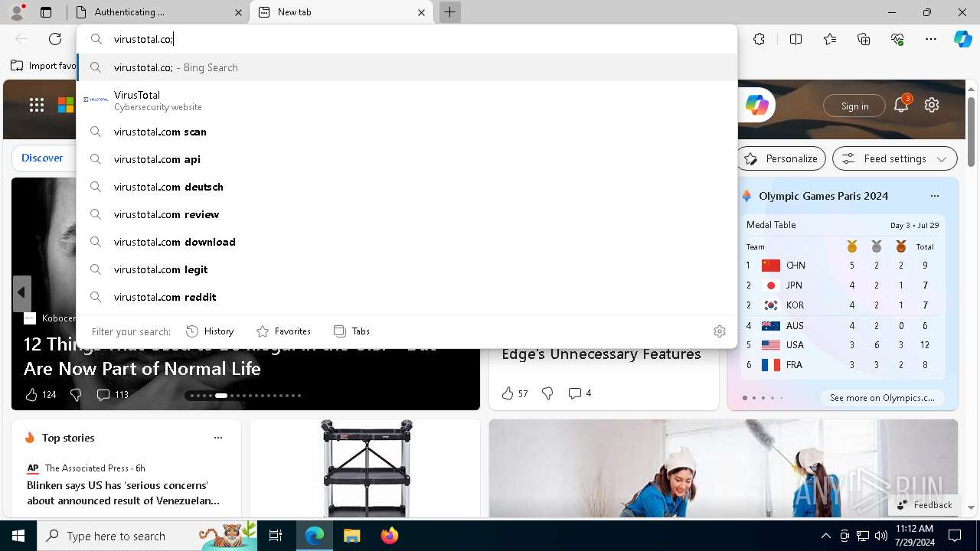
Task: Open Settings and more ellipsis menu
Action: (931, 39)
